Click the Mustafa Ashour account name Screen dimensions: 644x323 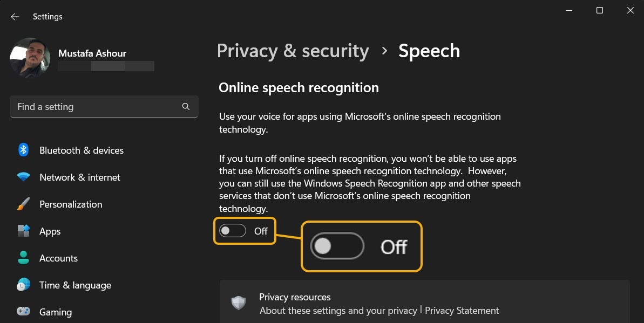coord(92,53)
